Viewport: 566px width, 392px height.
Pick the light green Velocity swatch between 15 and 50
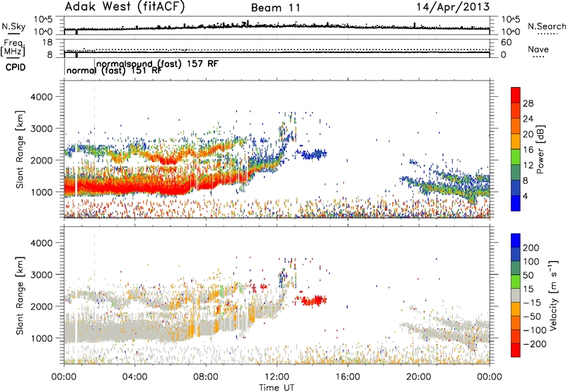[x=516, y=282]
